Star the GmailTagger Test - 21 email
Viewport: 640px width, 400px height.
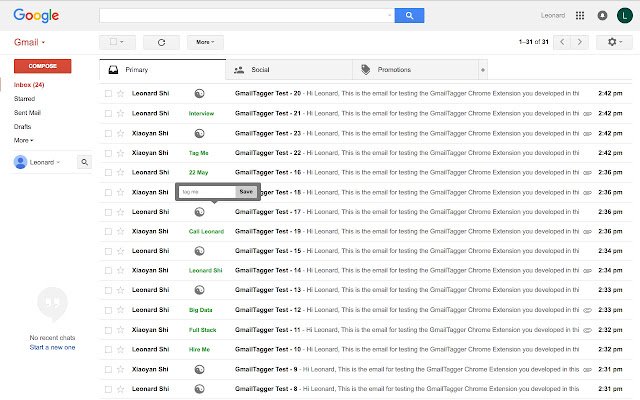120,113
